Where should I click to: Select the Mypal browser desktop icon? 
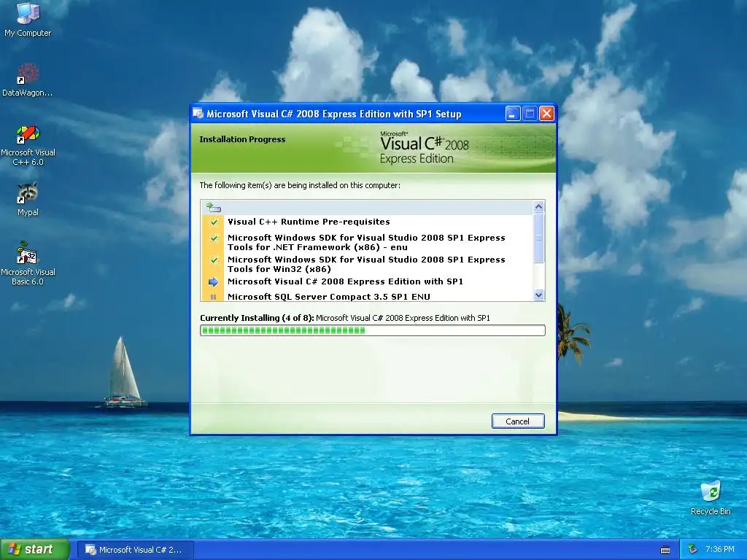point(28,199)
